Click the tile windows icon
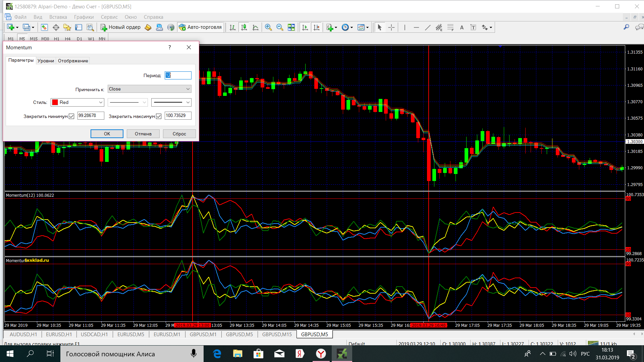The image size is (644, 362). point(291,27)
